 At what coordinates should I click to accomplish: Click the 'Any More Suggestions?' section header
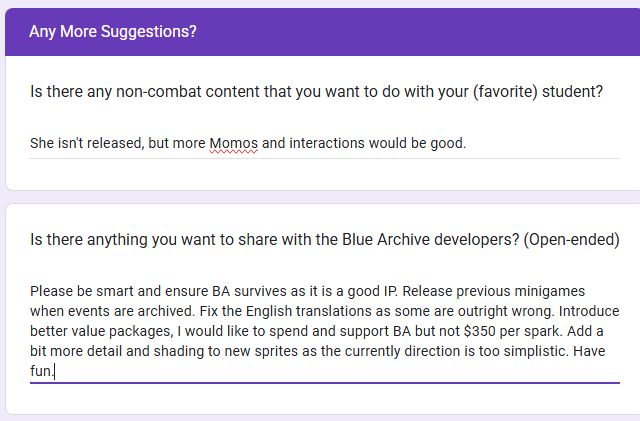pyautogui.click(x=113, y=31)
